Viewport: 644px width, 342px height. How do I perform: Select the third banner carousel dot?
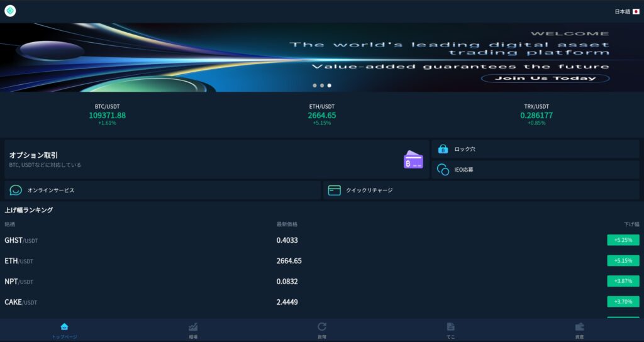tap(330, 85)
